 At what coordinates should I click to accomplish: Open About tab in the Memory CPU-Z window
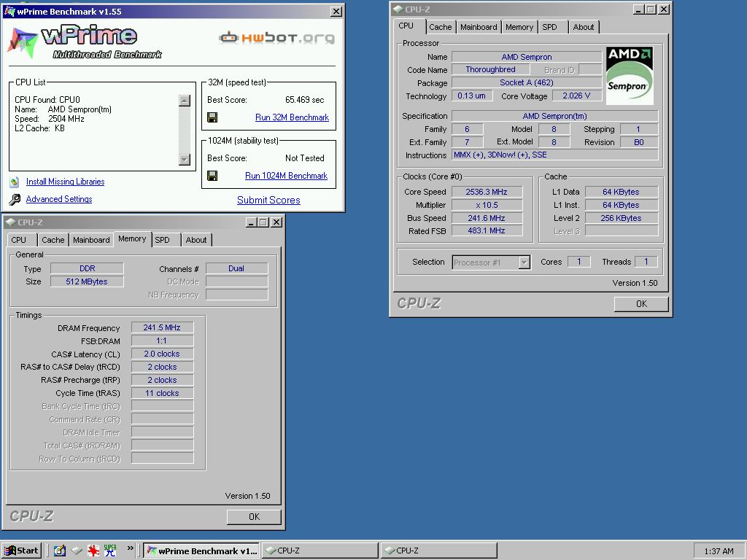196,240
